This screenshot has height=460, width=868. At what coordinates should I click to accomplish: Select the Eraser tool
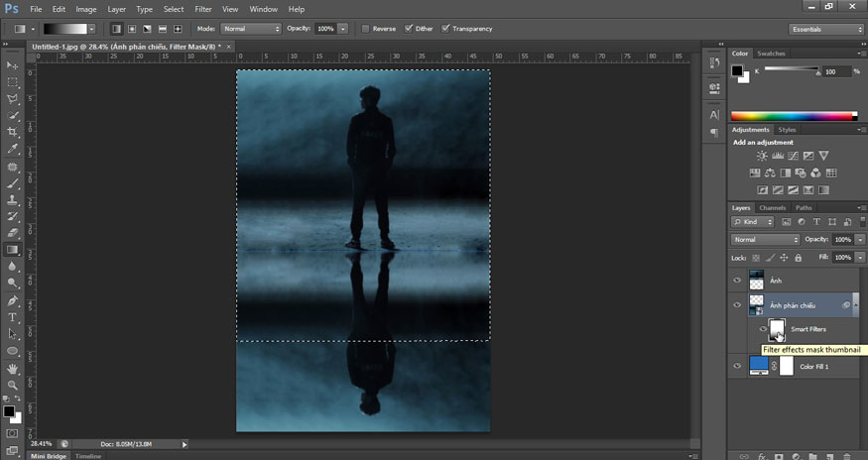coord(12,233)
